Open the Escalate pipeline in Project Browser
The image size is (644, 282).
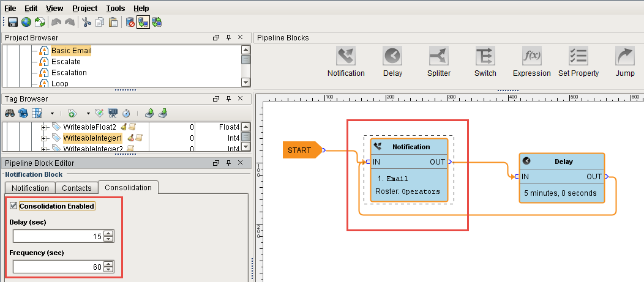[66, 62]
